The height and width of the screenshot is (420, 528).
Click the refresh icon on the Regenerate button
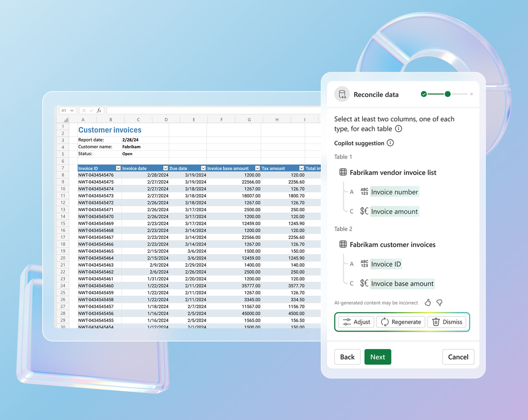click(385, 322)
